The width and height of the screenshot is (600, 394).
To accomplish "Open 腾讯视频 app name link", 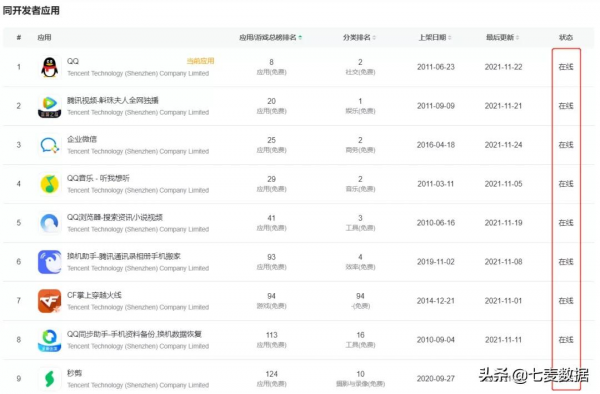I will [x=112, y=100].
